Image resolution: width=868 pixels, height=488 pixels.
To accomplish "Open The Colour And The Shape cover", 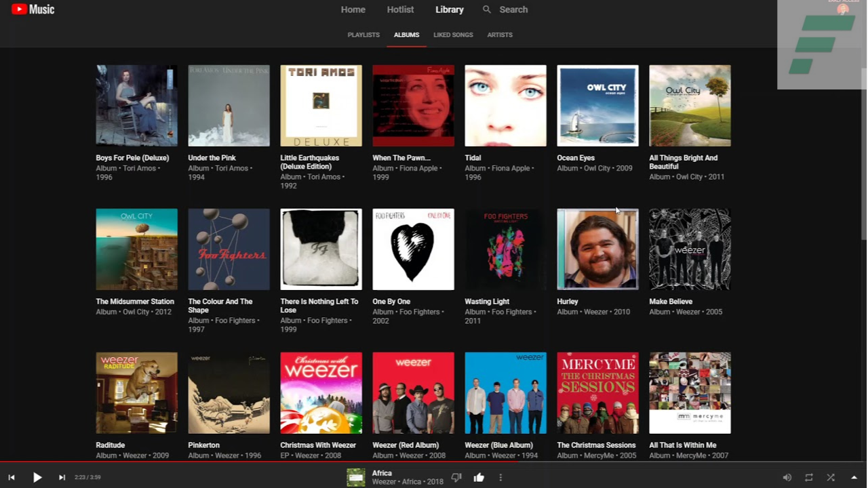I will tap(229, 249).
